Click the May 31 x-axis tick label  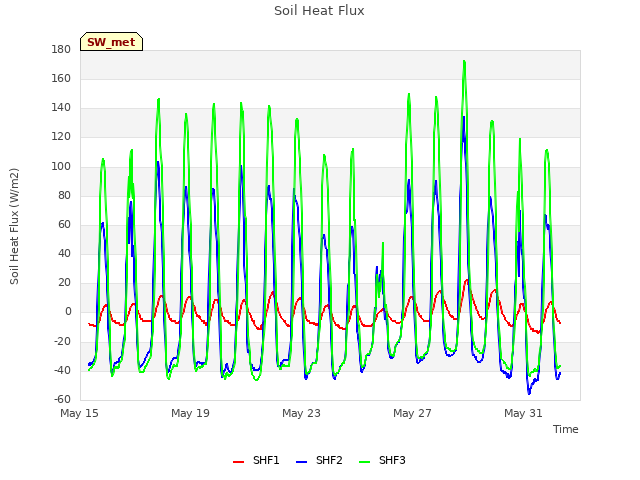(524, 413)
